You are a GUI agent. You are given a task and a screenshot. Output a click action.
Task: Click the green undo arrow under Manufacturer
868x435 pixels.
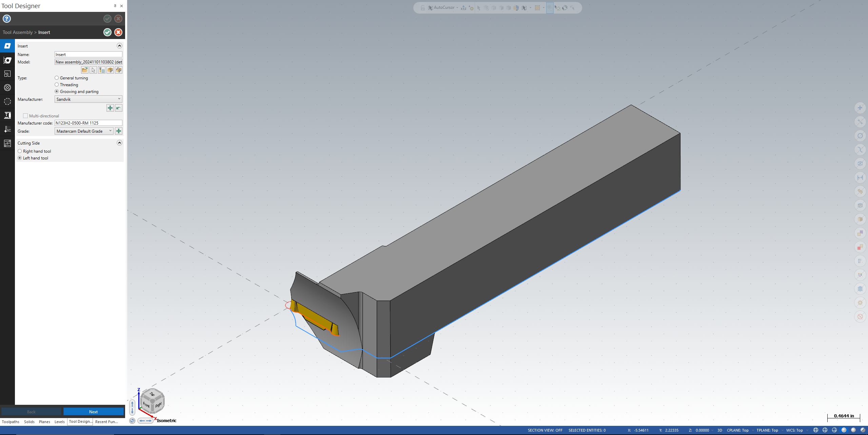(x=119, y=108)
